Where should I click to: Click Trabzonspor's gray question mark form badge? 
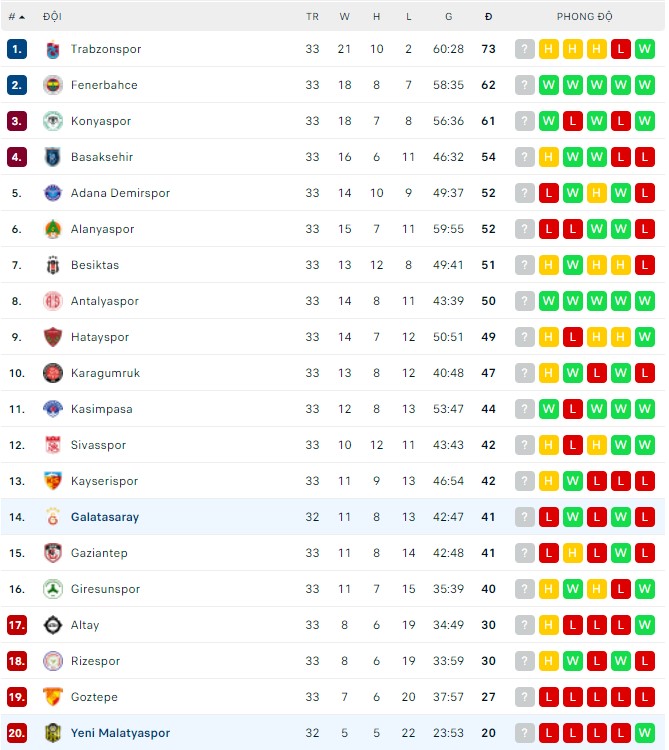pyautogui.click(x=525, y=49)
